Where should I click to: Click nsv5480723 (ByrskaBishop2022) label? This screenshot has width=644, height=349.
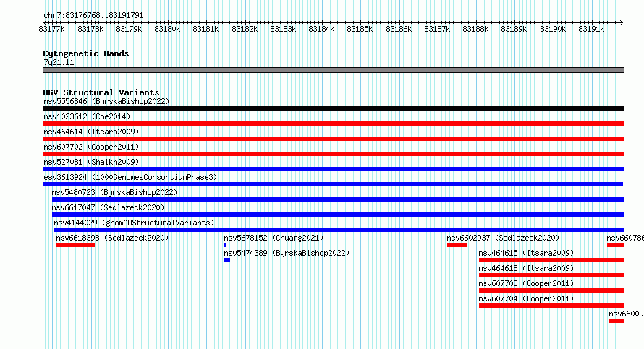114,192
